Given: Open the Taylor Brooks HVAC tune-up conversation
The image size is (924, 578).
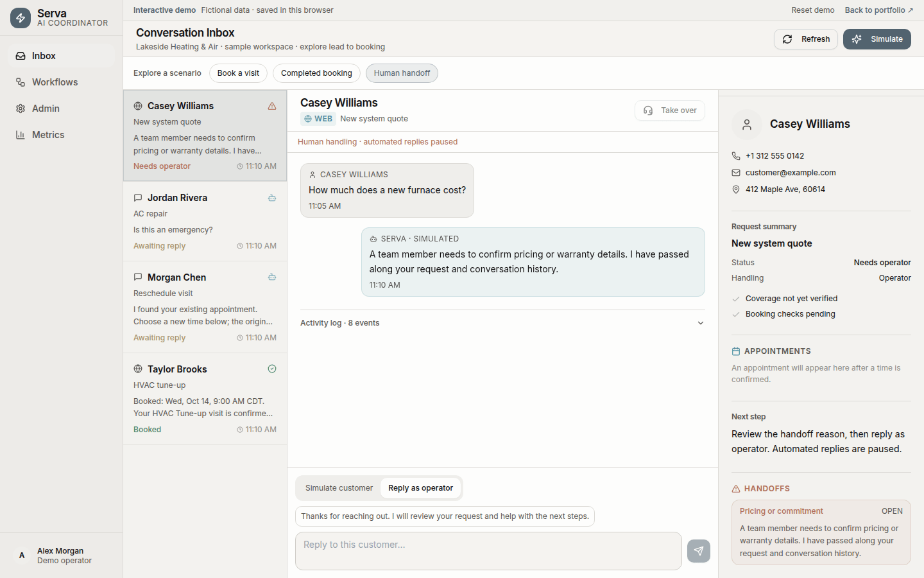Looking at the screenshot, I should 205,399.
